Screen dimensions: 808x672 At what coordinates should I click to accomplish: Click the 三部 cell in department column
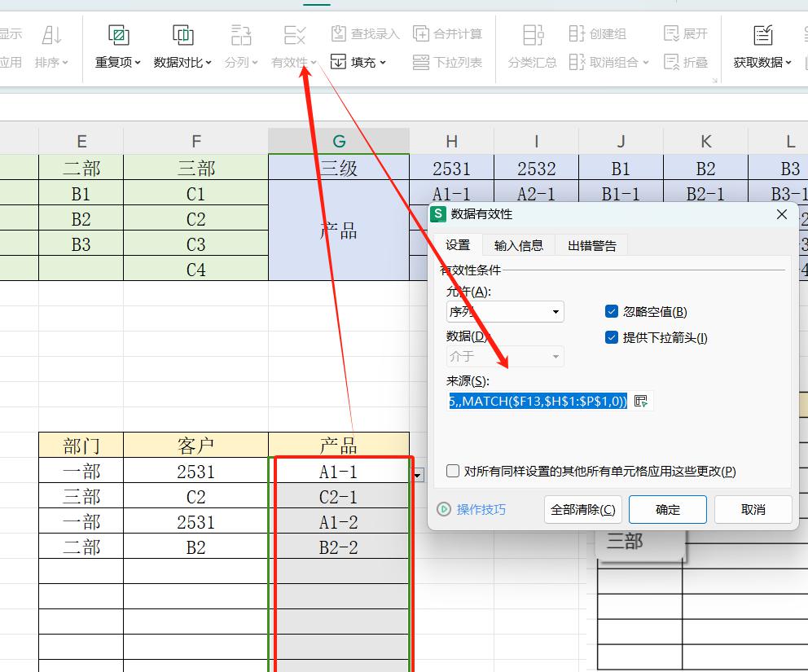(x=81, y=496)
